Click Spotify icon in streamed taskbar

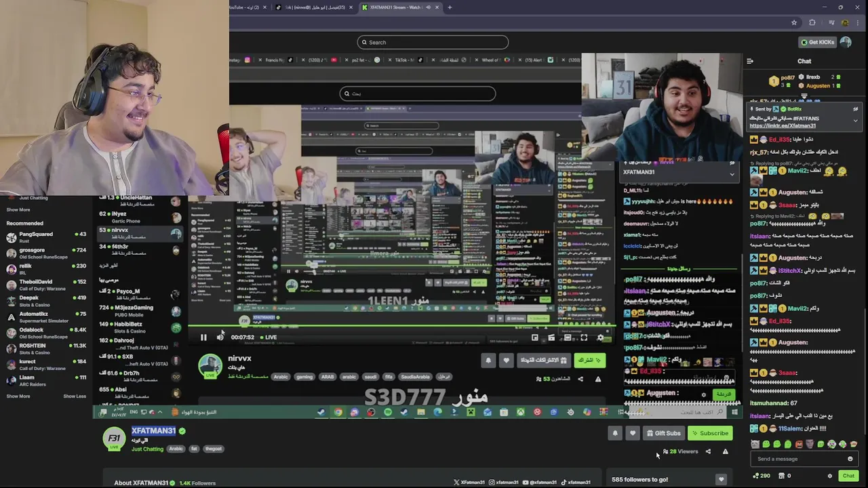388,412
